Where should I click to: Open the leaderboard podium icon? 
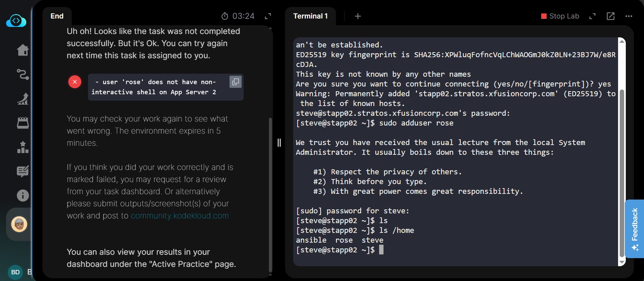tap(23, 147)
